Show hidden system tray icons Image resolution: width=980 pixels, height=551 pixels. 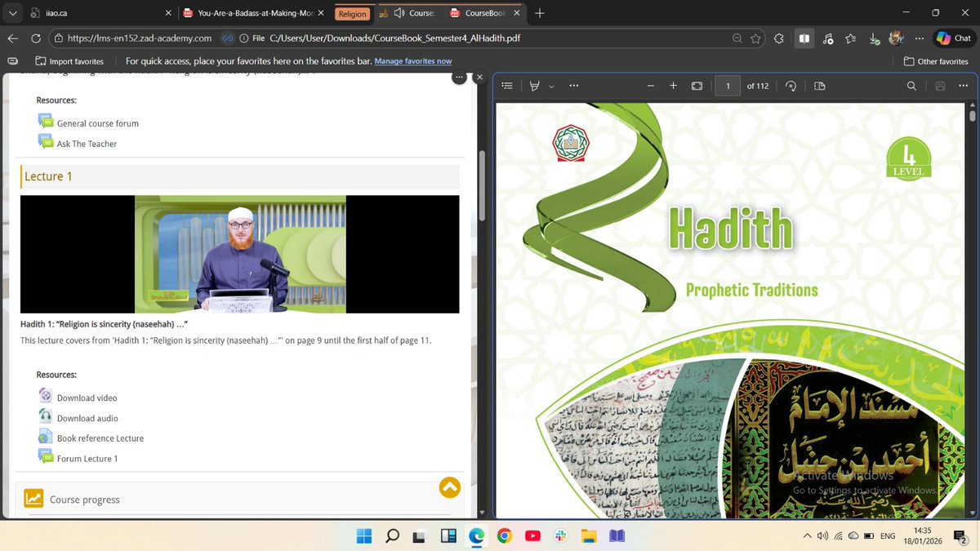coord(807,535)
